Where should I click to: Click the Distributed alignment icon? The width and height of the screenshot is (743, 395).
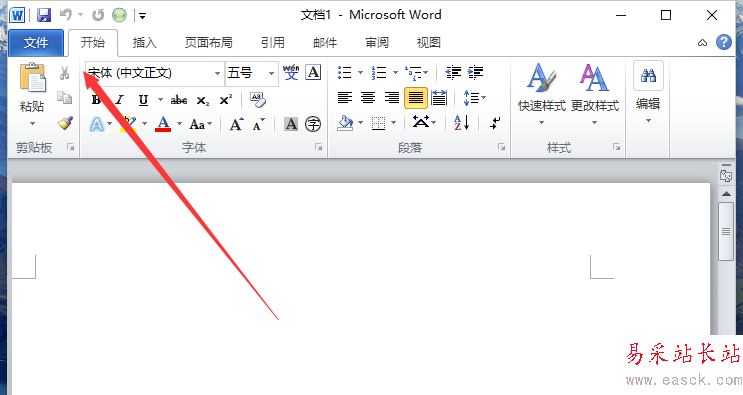439,98
